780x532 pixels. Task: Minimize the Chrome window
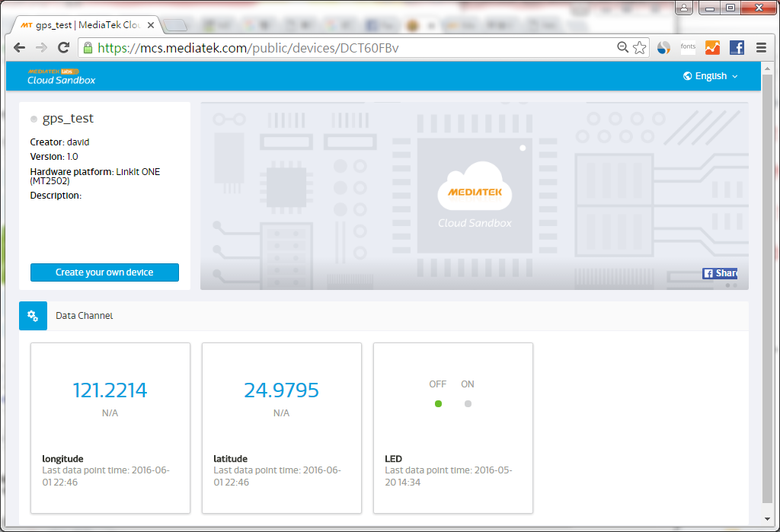point(710,8)
